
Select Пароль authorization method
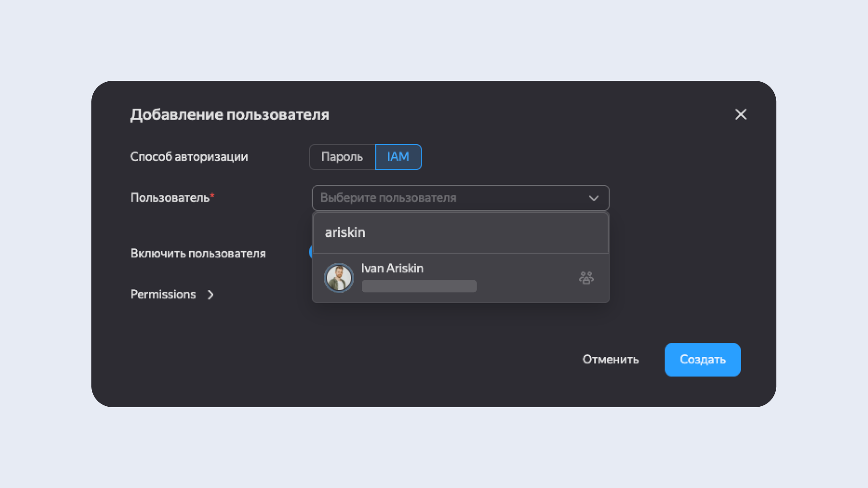point(342,157)
